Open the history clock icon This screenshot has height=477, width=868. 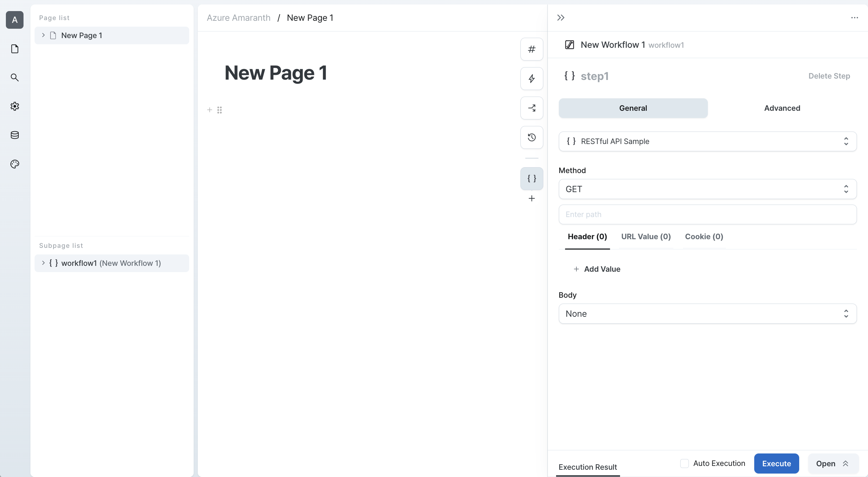pyautogui.click(x=532, y=137)
